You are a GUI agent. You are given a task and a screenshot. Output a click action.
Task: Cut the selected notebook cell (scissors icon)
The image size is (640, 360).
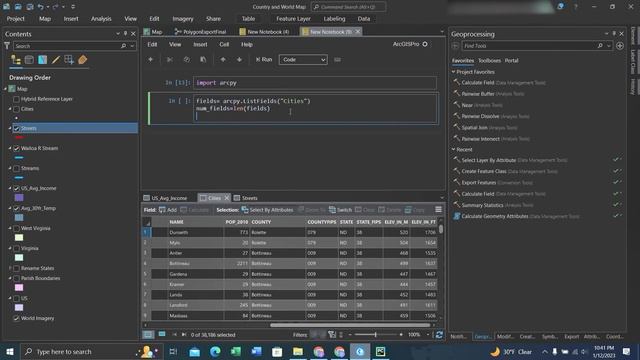170,60
